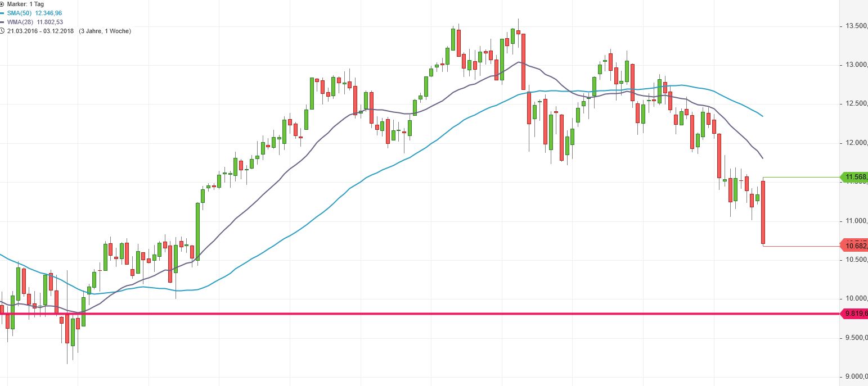Click the Marker: 1 Tag label
This screenshot has height=386, width=868.
[25, 4]
